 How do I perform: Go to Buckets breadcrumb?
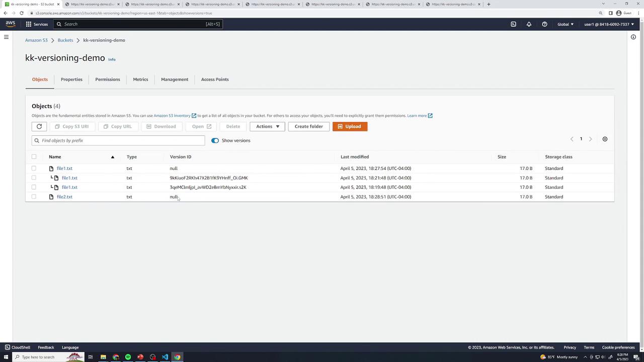pos(65,40)
